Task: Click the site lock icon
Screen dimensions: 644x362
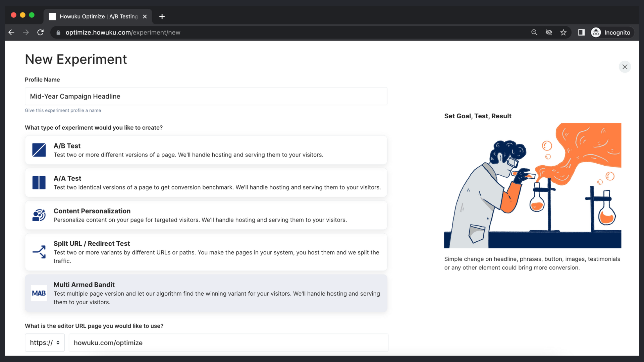Action: point(58,33)
